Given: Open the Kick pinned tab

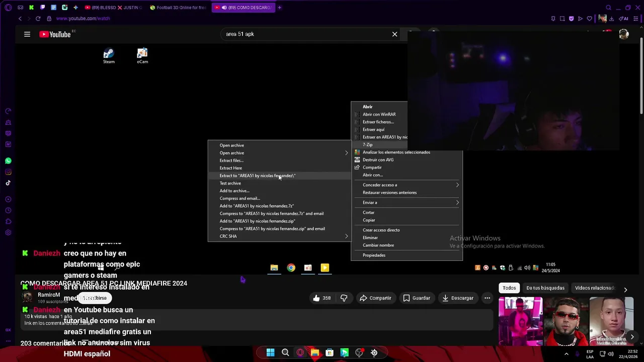Looking at the screenshot, I should [31, 8].
